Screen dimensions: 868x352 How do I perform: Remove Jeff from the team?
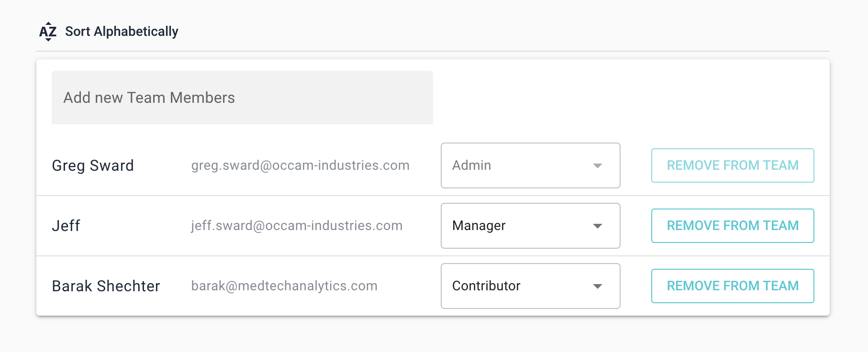click(x=732, y=226)
